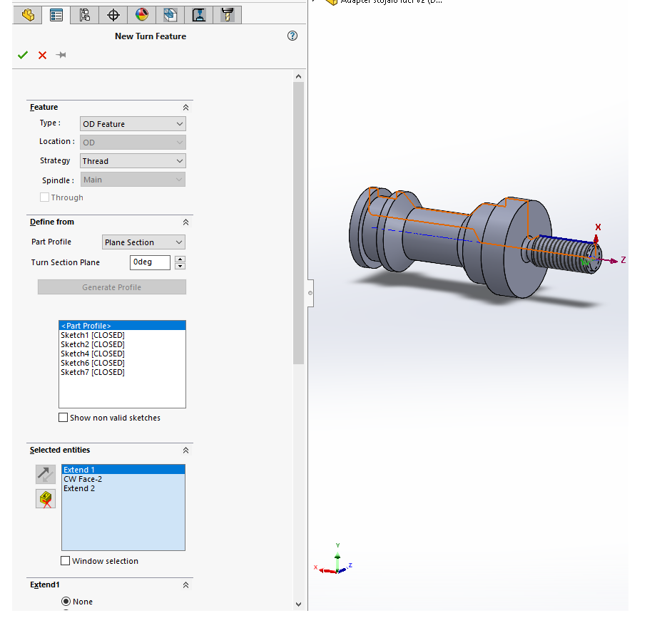Open the Type dropdown showing OD Feature
Image resolution: width=672 pixels, height=618 pixels.
133,124
